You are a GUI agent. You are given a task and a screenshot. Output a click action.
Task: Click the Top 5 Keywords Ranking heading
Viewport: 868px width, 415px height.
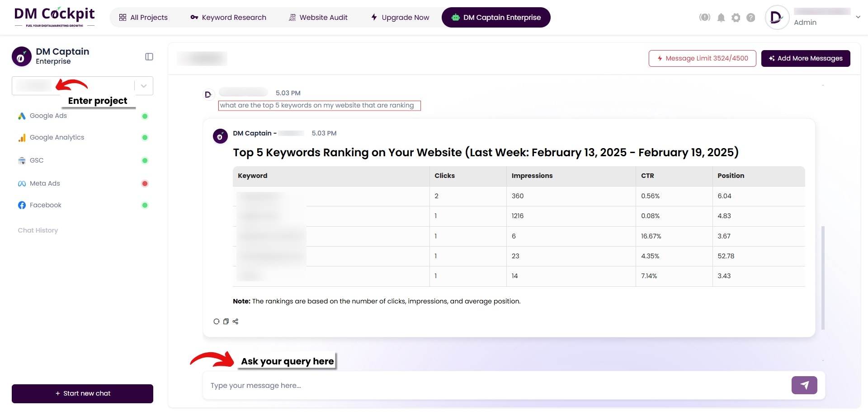486,153
